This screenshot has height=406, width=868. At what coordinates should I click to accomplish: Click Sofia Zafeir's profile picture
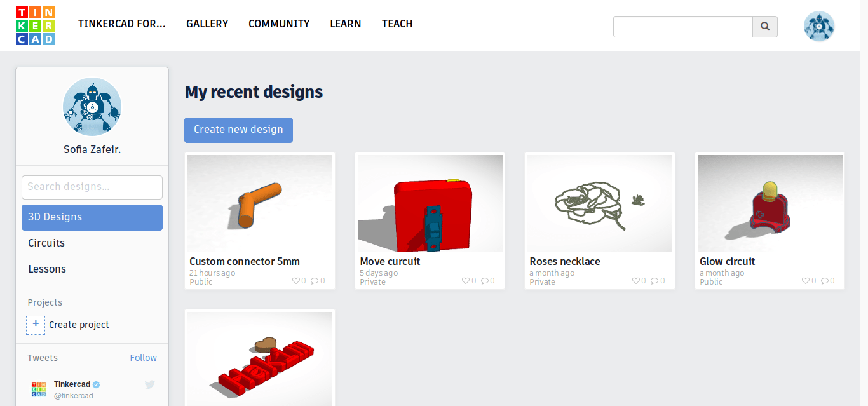(92, 107)
